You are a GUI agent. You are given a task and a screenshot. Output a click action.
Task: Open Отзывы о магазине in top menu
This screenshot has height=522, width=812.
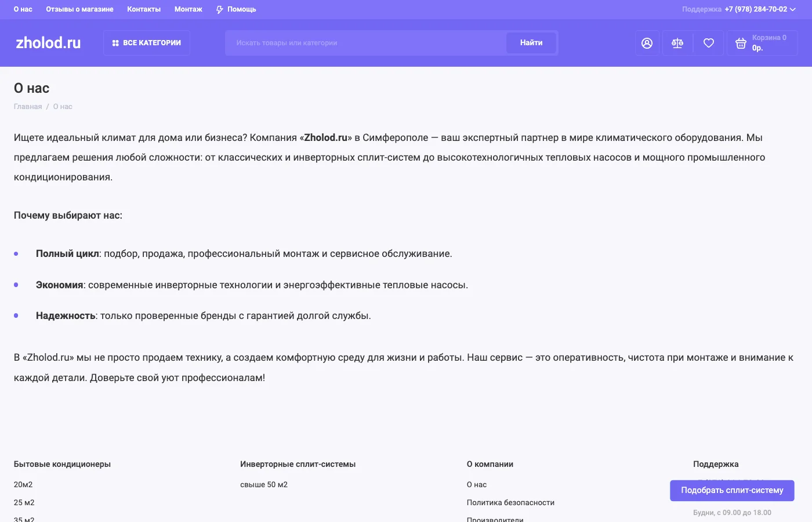tap(79, 10)
